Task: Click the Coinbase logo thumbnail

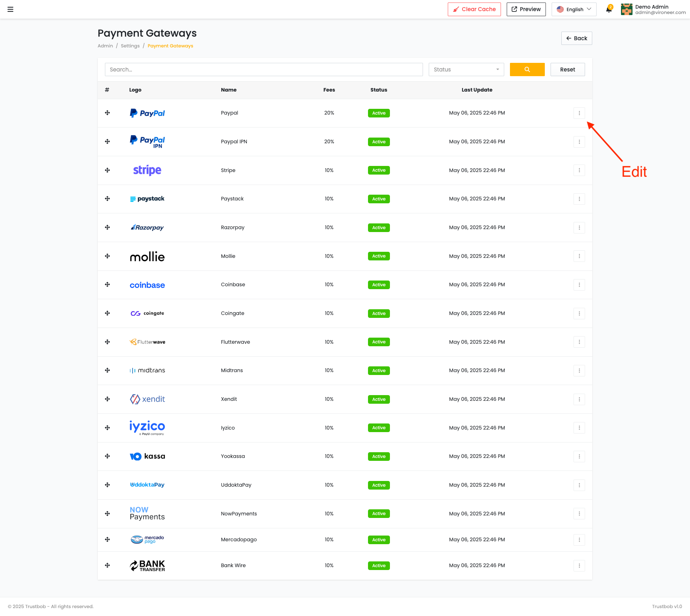Action: (x=147, y=285)
